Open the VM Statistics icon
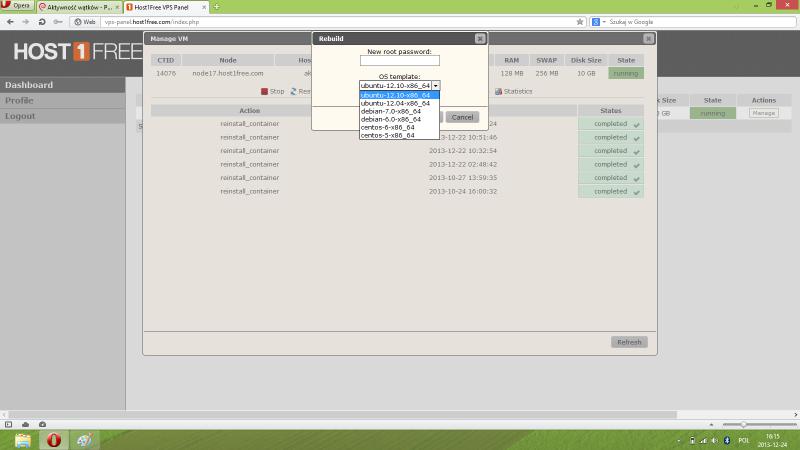This screenshot has width=800, height=450. (x=498, y=91)
